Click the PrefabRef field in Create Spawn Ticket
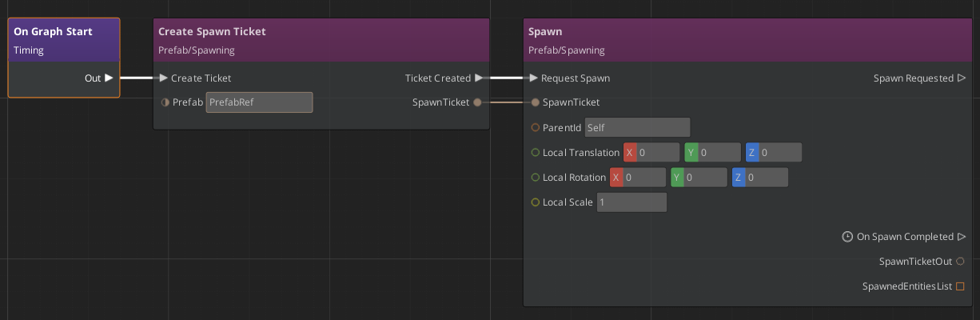 259,102
